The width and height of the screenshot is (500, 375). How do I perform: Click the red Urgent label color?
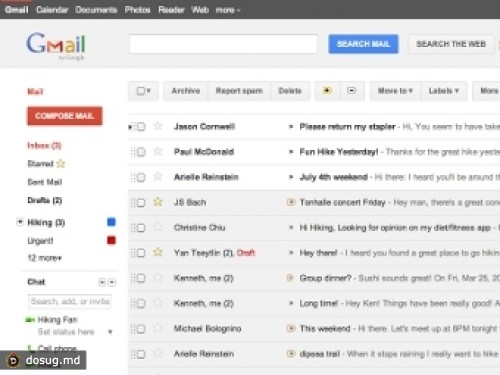pos(111,240)
